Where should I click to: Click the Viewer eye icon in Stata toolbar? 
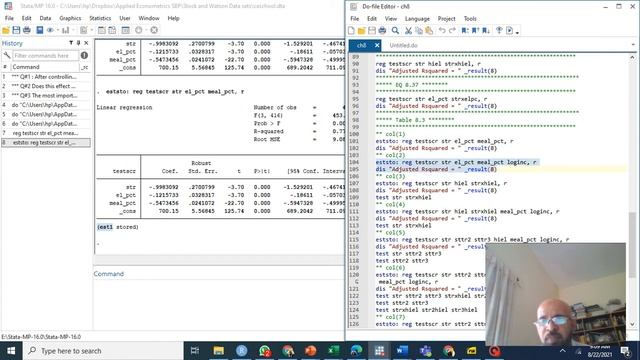[50, 30]
